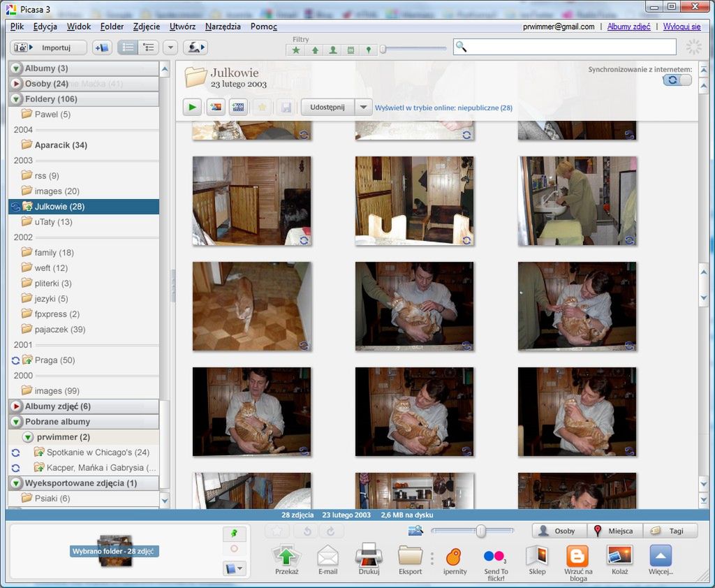The height and width of the screenshot is (588, 715).
Task: Open the Udostępnij dropdown arrow
Action: 363,106
